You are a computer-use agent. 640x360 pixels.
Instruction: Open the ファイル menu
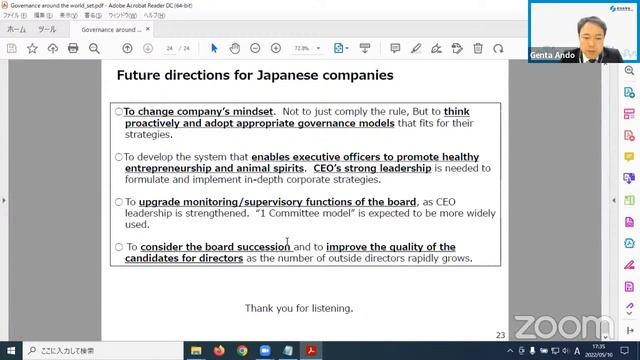(15, 15)
